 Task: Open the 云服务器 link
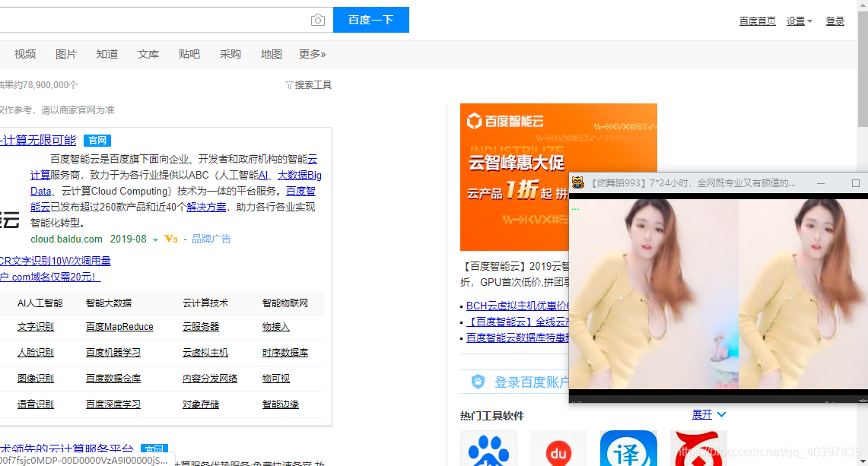201,327
